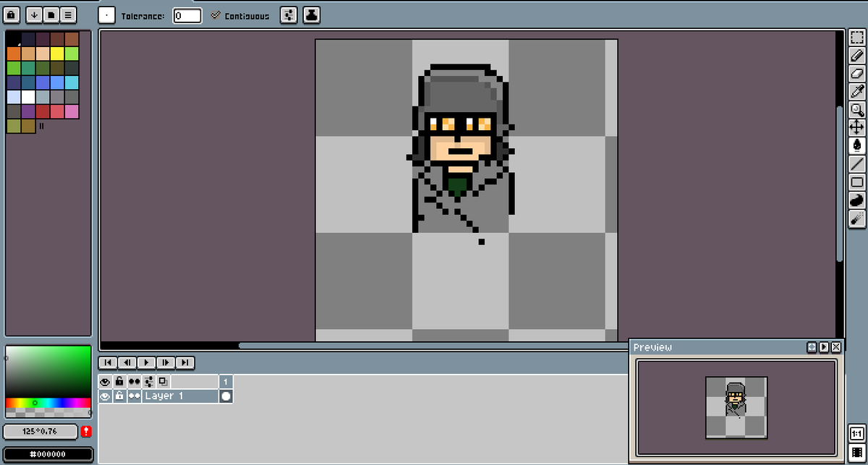Click the #000000 foreground color button

pyautogui.click(x=48, y=454)
